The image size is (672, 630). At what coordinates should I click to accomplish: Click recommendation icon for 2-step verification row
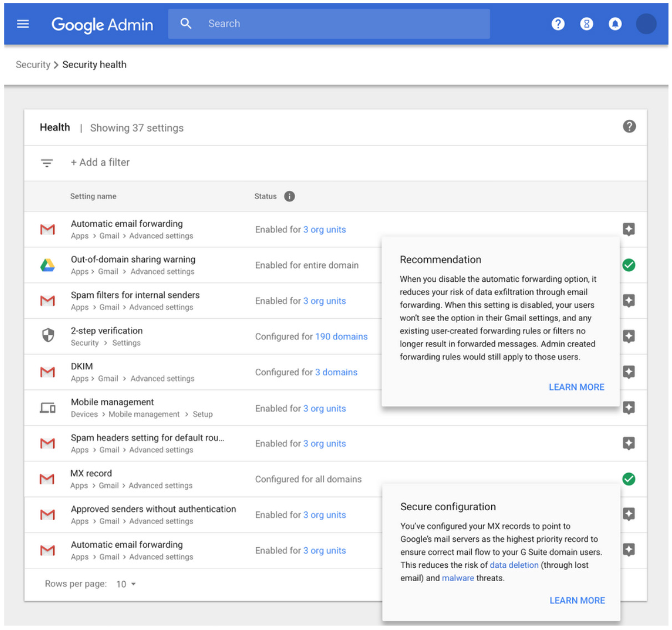coord(628,337)
